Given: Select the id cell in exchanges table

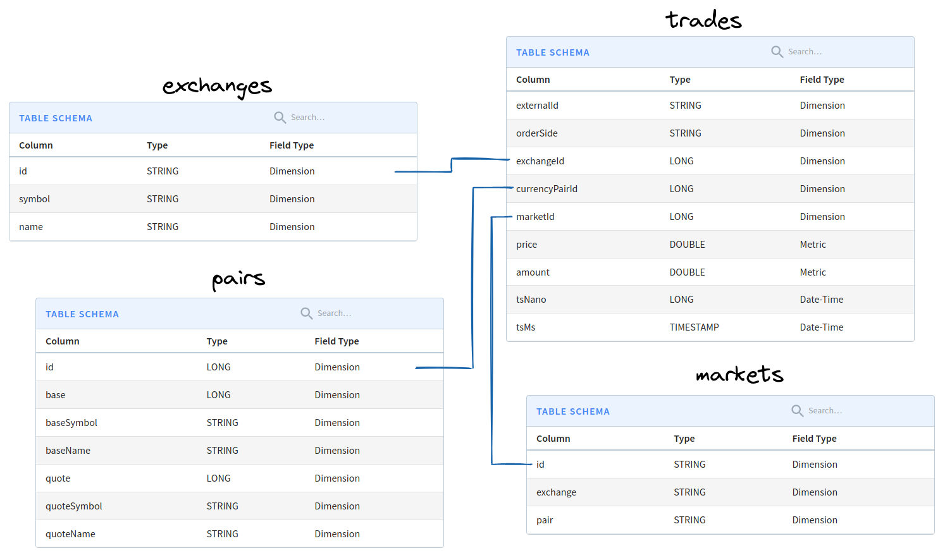Looking at the screenshot, I should tap(23, 171).
